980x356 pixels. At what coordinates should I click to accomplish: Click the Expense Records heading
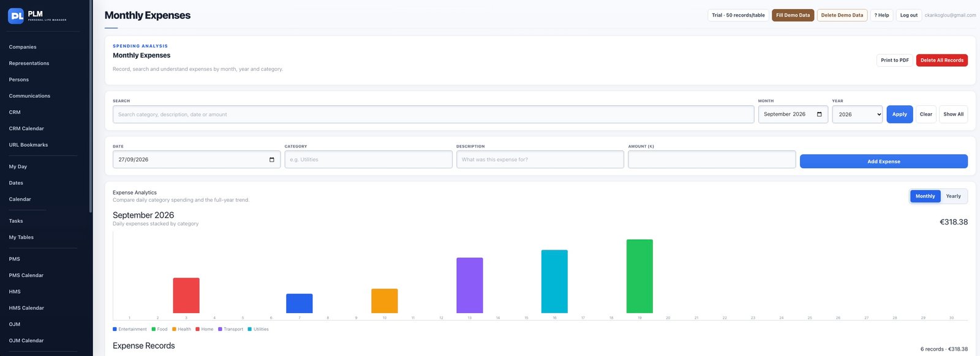pos(144,346)
